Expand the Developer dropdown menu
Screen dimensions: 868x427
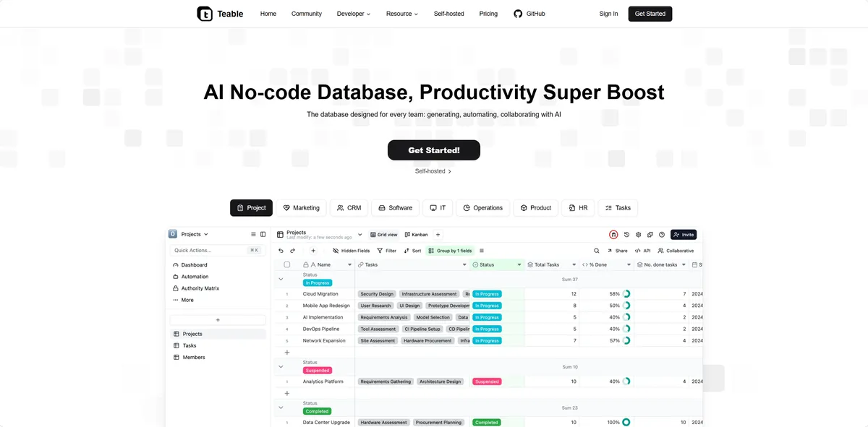pyautogui.click(x=354, y=14)
